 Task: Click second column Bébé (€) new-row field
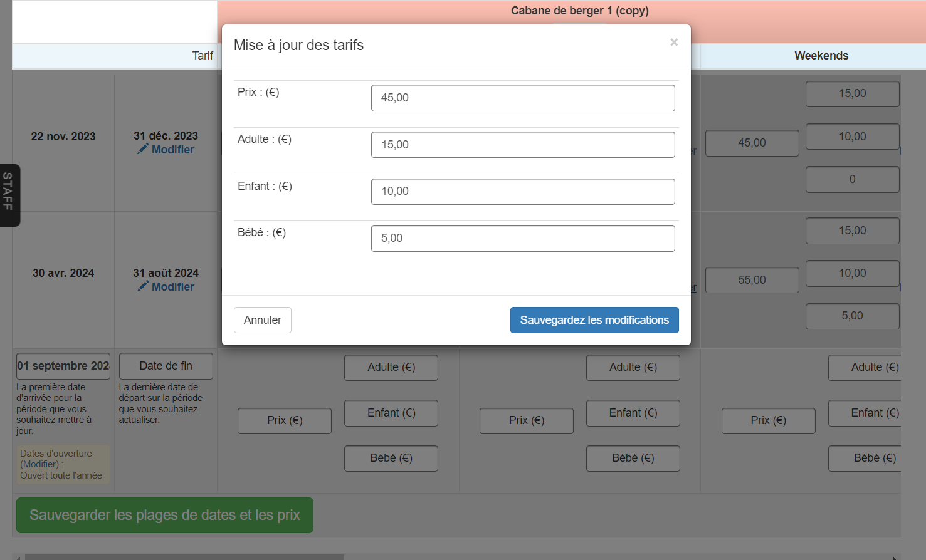(633, 458)
